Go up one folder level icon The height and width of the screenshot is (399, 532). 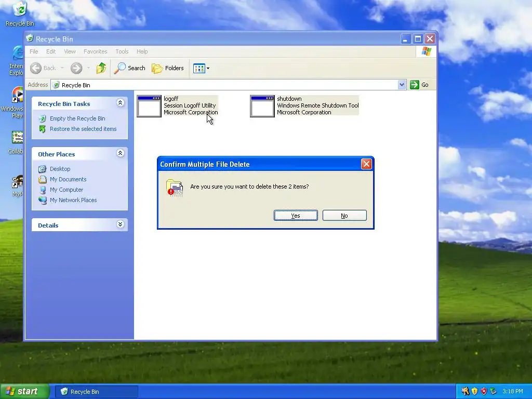coord(101,68)
